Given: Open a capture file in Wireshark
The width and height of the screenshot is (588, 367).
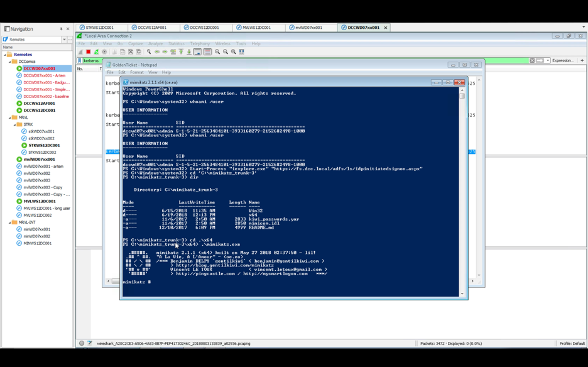Looking at the screenshot, I should (114, 52).
